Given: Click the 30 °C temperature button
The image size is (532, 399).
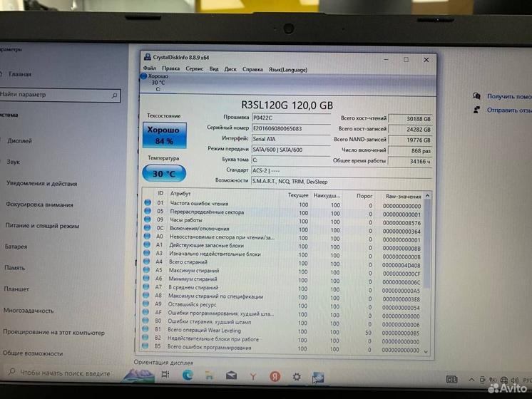Looking at the screenshot, I should (164, 174).
